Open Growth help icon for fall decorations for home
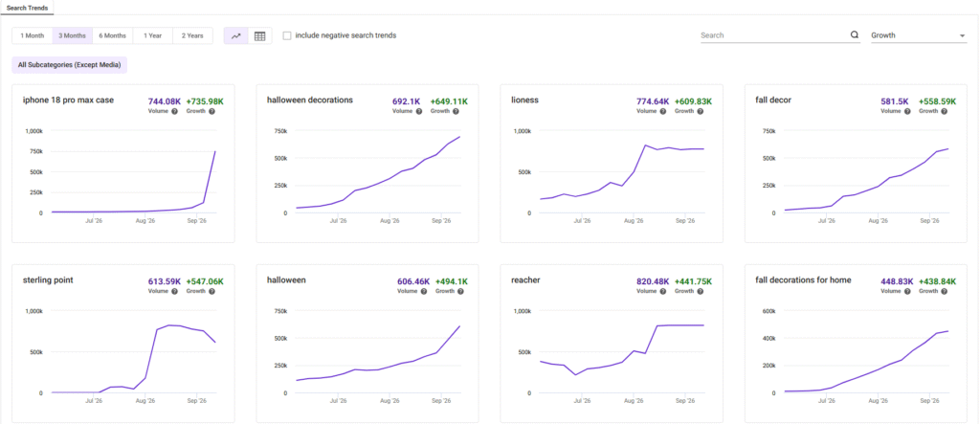The image size is (980, 424). (945, 291)
